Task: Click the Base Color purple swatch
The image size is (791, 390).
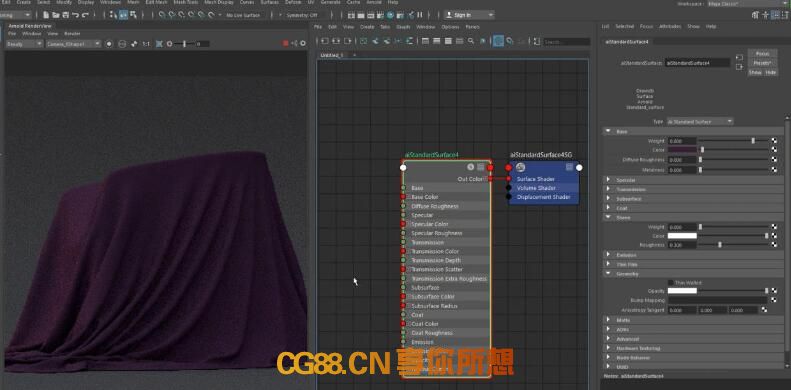Action: click(x=682, y=150)
